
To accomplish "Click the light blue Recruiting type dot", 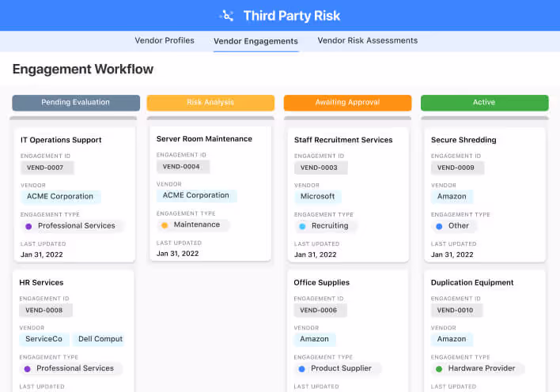I will click(303, 226).
